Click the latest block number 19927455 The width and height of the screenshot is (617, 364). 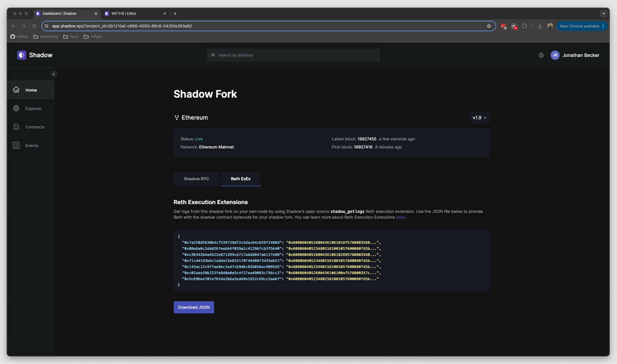point(367,139)
